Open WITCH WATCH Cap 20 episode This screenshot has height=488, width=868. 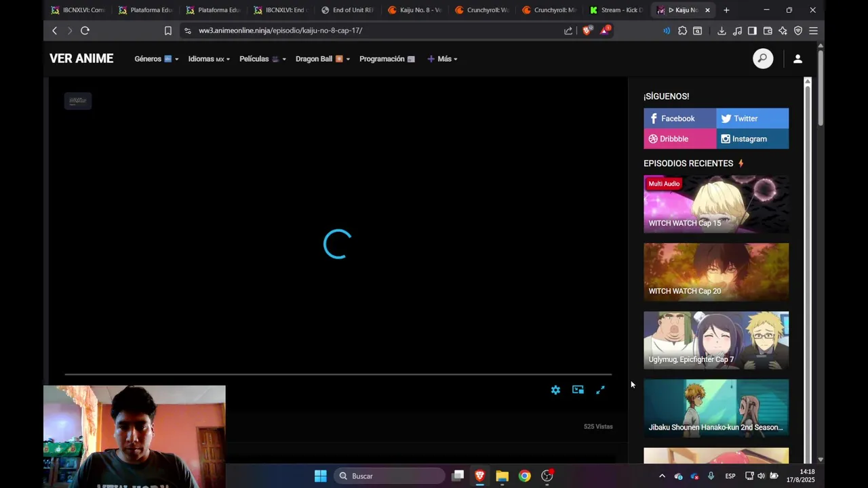(716, 272)
